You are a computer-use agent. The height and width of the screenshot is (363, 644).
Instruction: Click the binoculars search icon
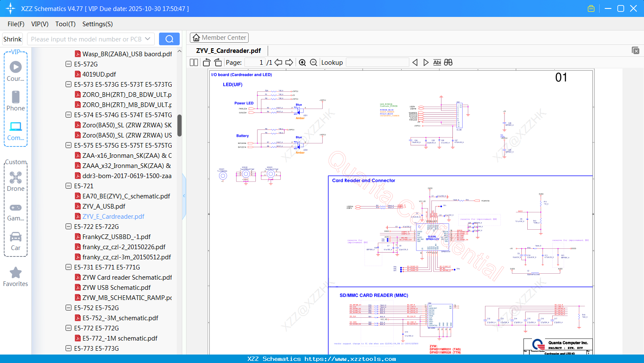coord(448,63)
